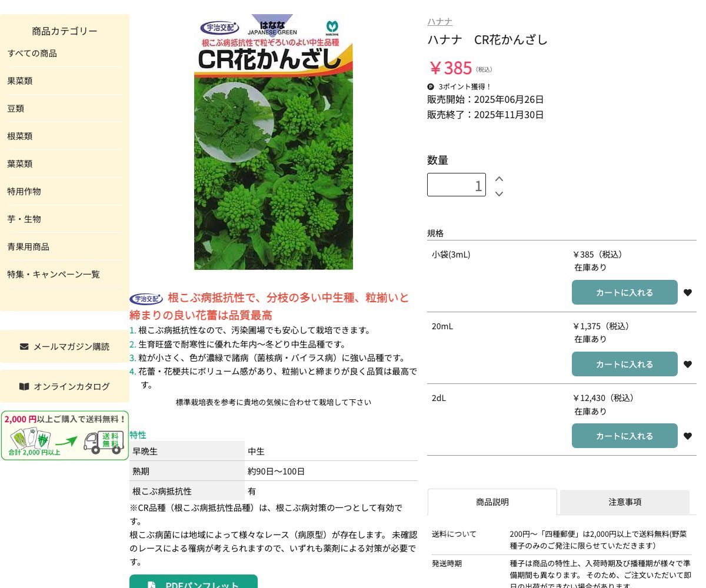Image resolution: width=706 pixels, height=588 pixels.
Task: Click the 2,000円以上送料無料 banner
Action: [x=65, y=436]
